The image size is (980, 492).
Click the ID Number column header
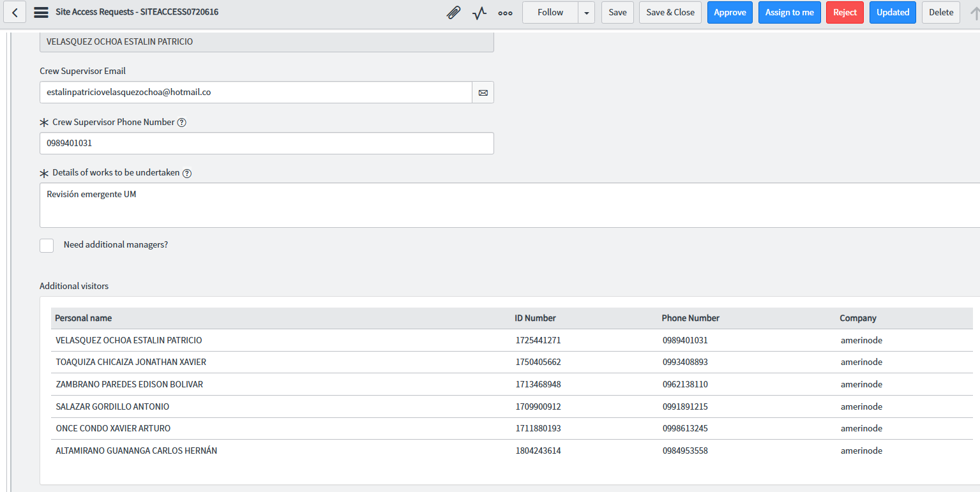pos(535,318)
